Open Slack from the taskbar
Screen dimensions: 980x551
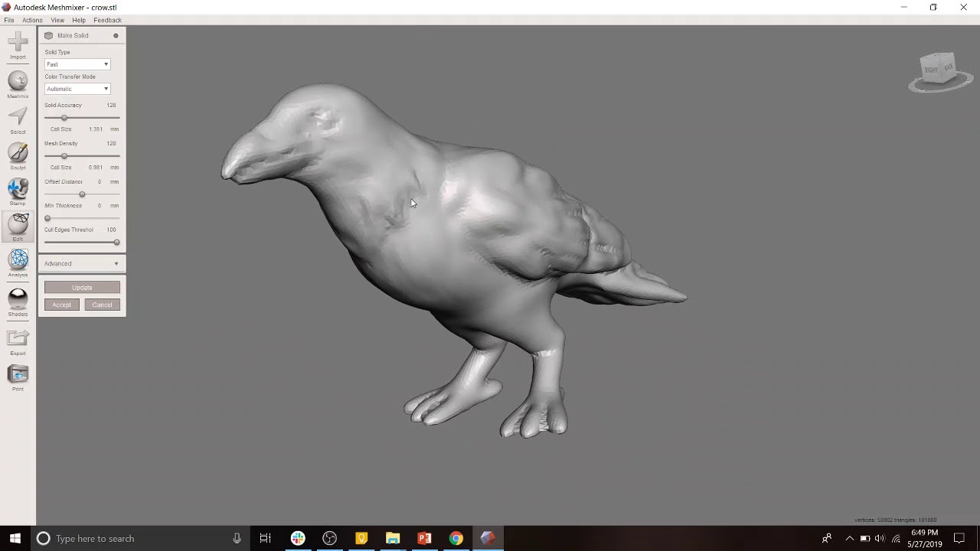coord(298,539)
